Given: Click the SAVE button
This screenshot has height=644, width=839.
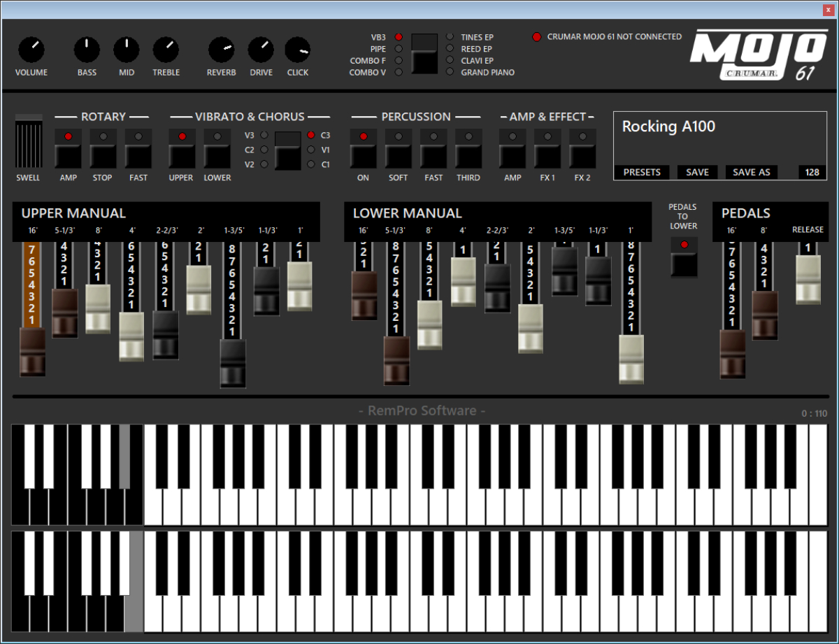Looking at the screenshot, I should pos(697,172).
